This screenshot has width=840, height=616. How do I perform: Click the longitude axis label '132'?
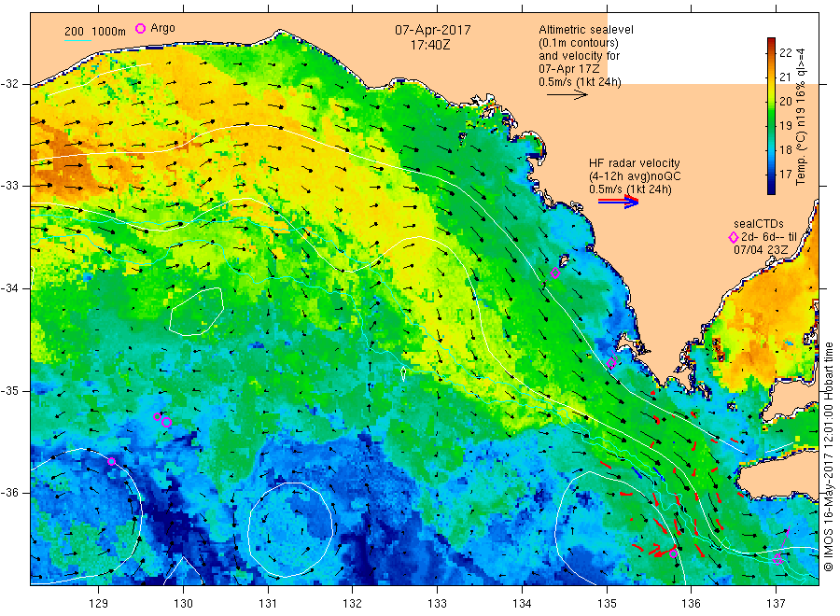(x=353, y=604)
